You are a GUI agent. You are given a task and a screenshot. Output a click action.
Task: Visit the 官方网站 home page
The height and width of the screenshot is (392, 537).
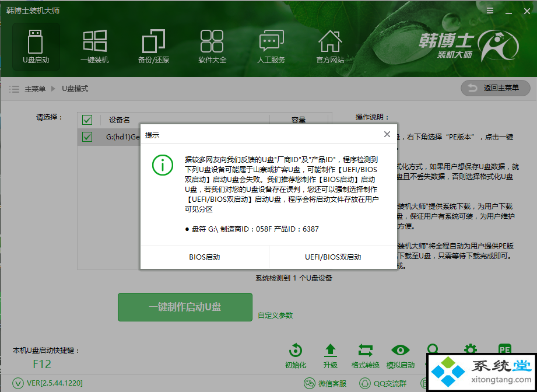[330, 47]
